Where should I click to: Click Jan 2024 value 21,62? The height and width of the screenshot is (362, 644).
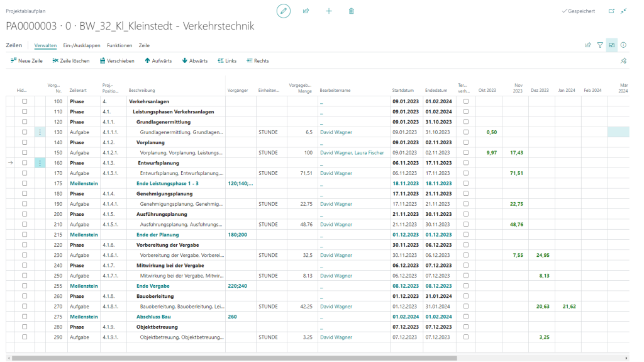[569, 307]
